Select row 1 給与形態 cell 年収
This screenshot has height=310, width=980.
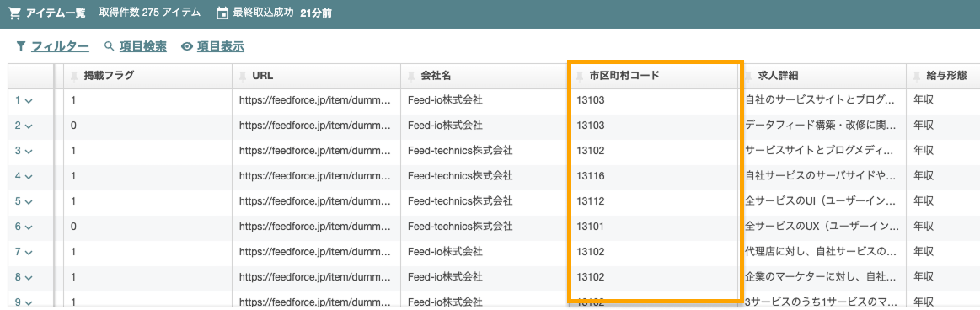[944, 99]
